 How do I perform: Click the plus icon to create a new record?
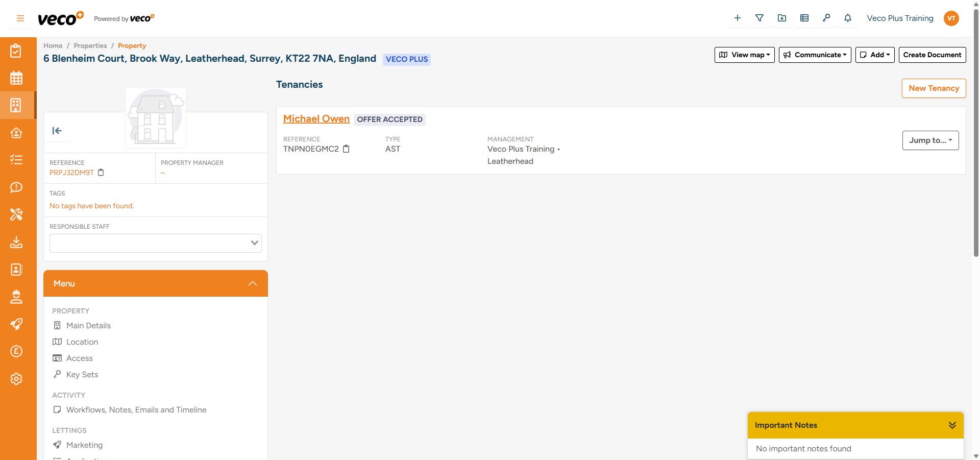click(737, 18)
